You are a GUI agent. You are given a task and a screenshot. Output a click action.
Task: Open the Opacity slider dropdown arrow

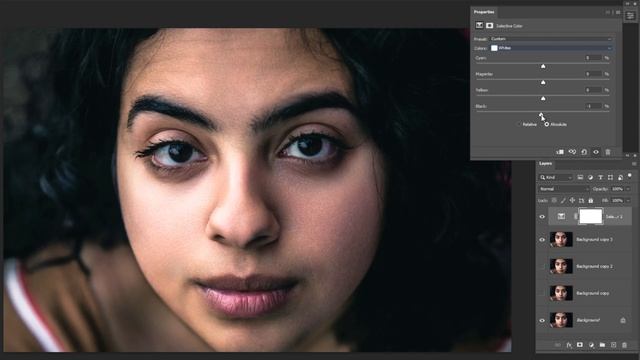(x=628, y=189)
